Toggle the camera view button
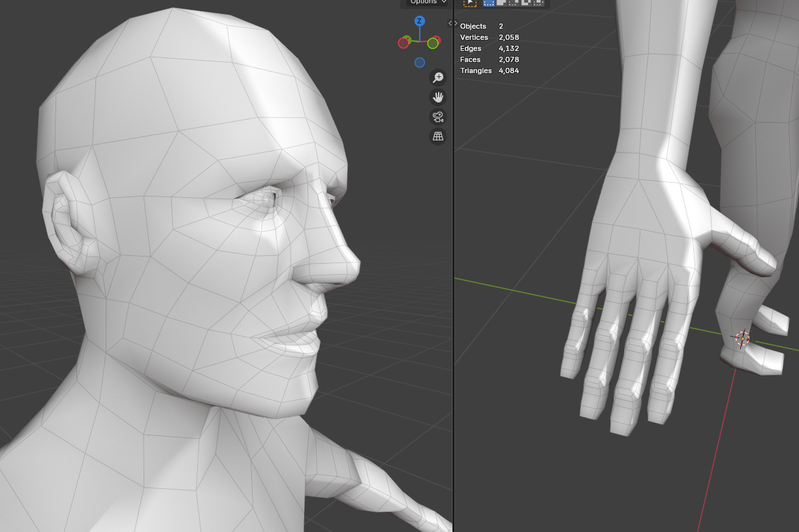799x532 pixels. [438, 117]
